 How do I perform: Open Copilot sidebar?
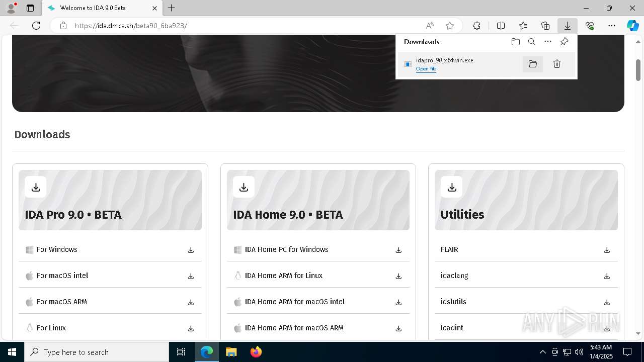[x=632, y=26]
